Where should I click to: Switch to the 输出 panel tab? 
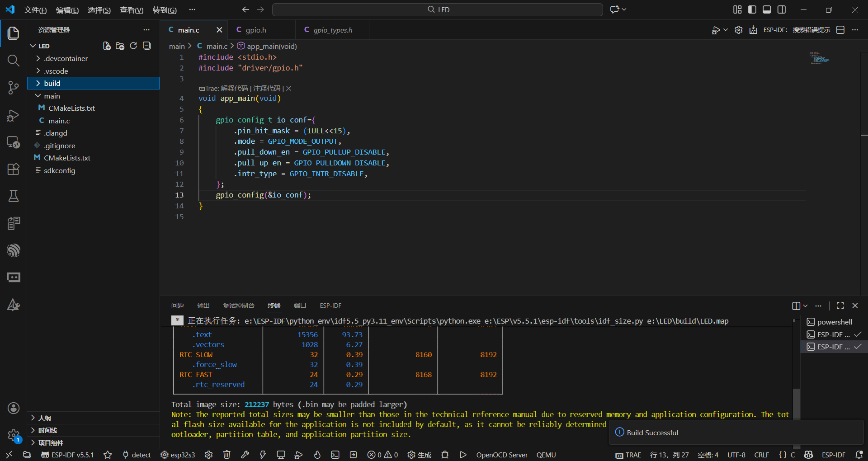203,306
